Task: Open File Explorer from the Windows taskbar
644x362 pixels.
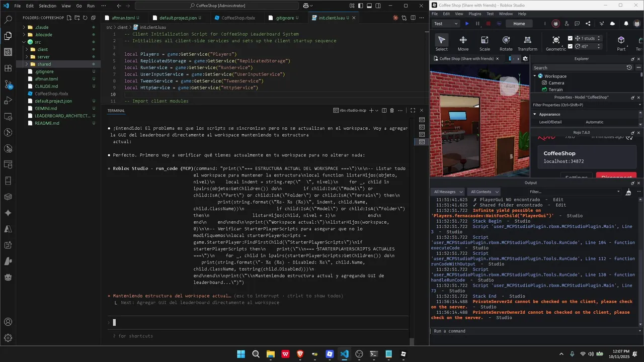Action: click(x=270, y=354)
